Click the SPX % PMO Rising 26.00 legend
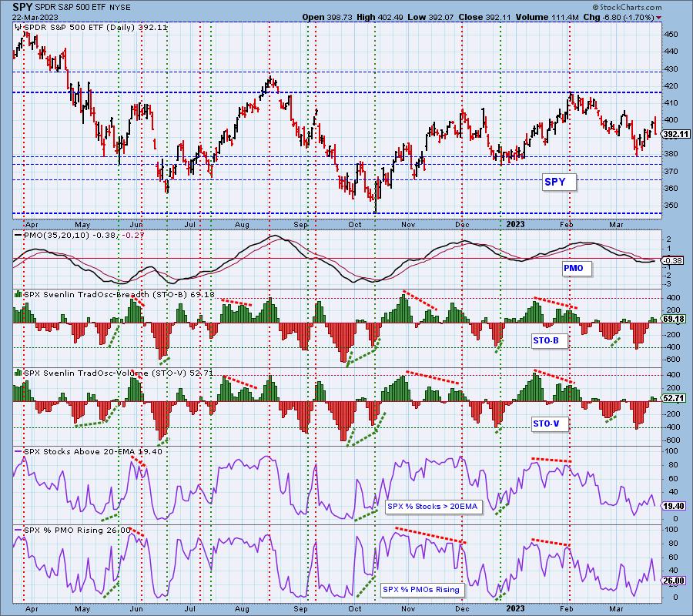693x616 pixels. point(77,531)
